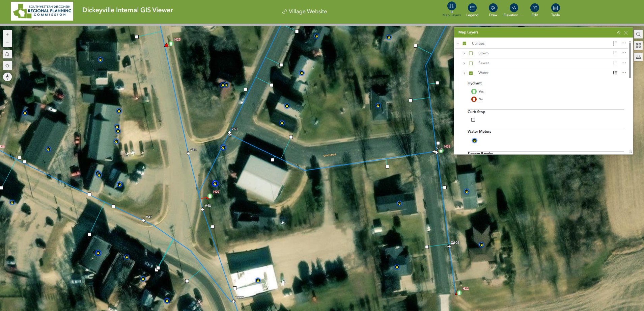Select valve V47 on the map

coord(144,221)
